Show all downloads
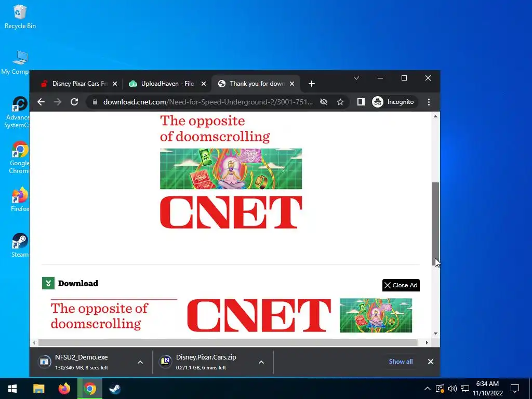Viewport: 532px width, 399px height. (401, 362)
